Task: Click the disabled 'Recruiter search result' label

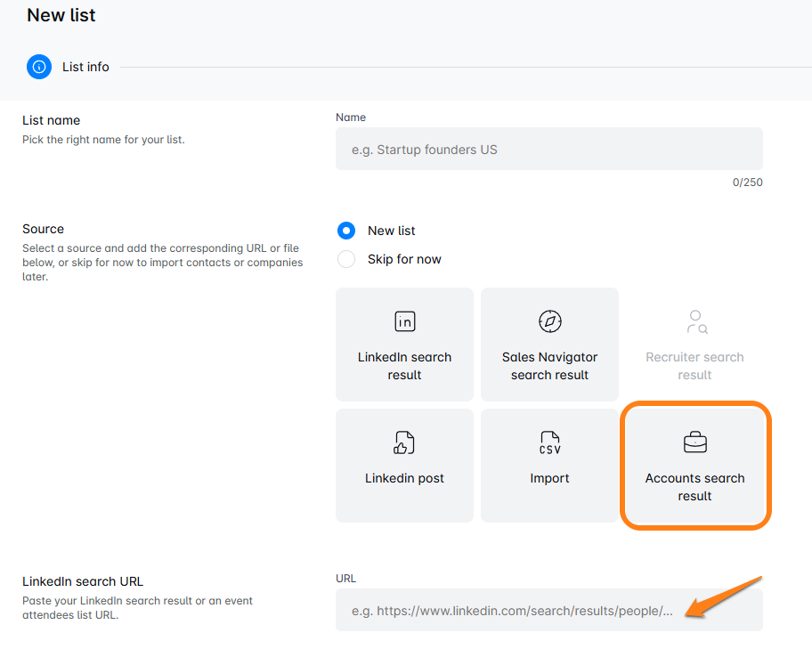Action: click(x=694, y=366)
